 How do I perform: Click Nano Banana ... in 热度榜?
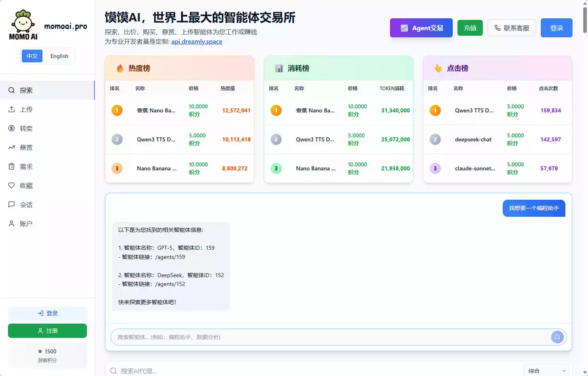pyautogui.click(x=157, y=168)
